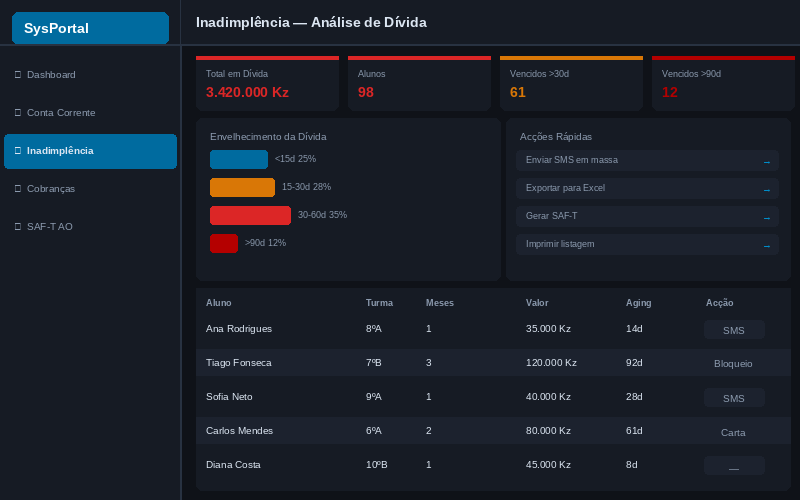Open the Gerar SAF-T quick action
This screenshot has height=500, width=800.
(647, 216)
